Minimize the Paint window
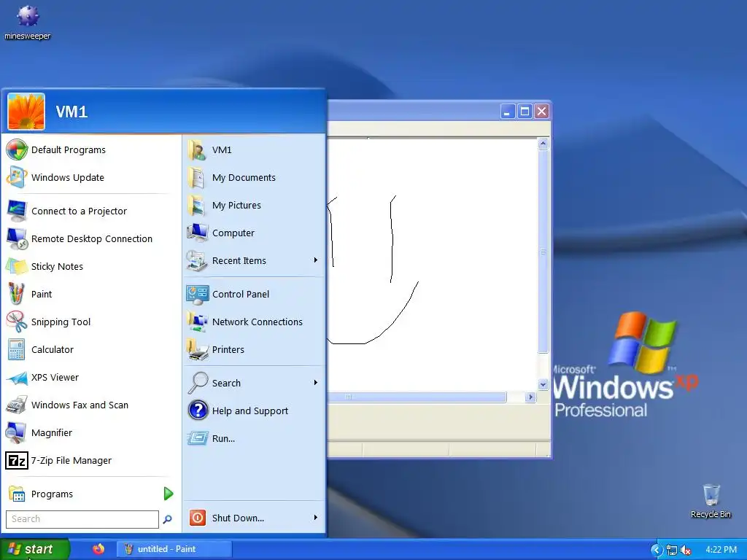 pyautogui.click(x=508, y=112)
